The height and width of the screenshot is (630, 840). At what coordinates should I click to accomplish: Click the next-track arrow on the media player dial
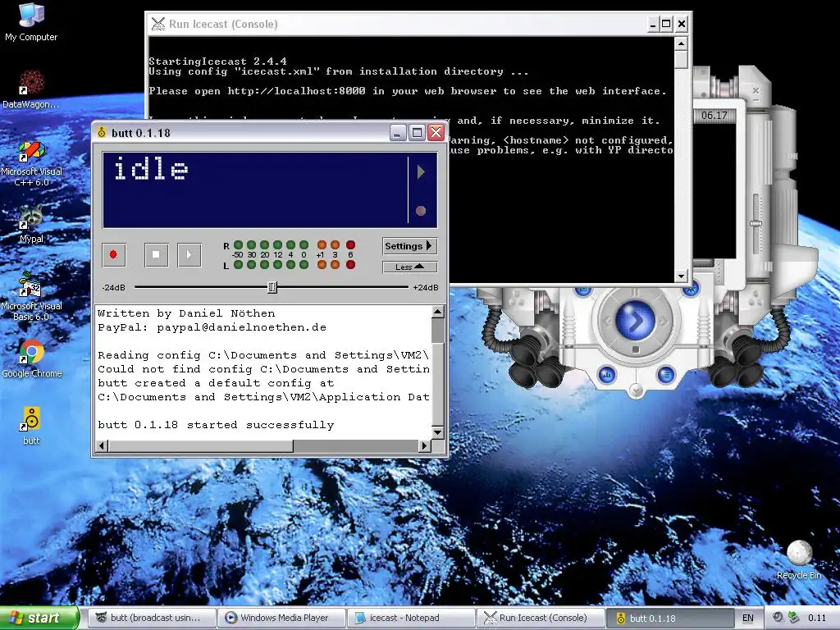pyautogui.click(x=663, y=322)
